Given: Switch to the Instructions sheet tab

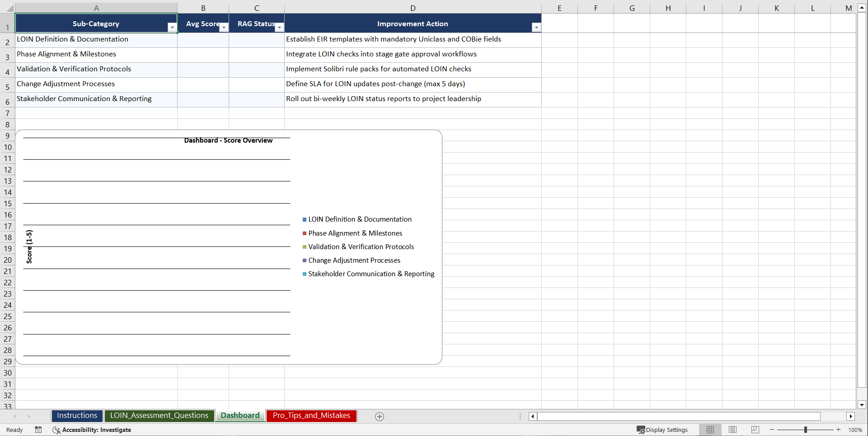Looking at the screenshot, I should pos(77,416).
